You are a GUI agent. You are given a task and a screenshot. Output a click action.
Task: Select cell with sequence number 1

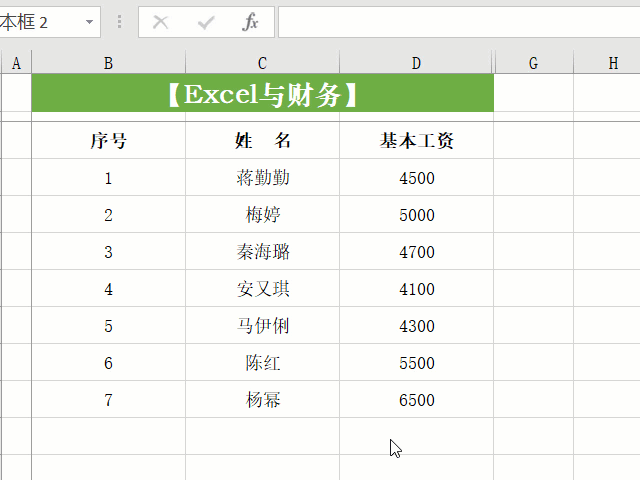click(x=108, y=178)
